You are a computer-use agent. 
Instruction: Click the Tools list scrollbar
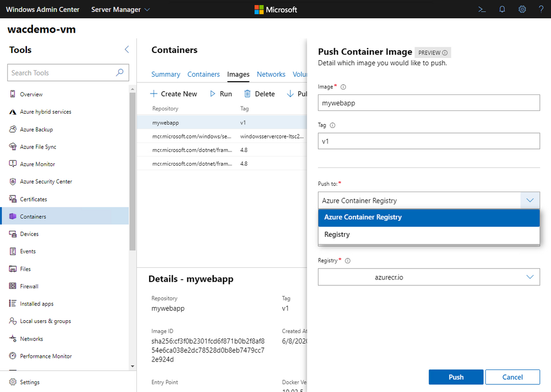coord(133,171)
